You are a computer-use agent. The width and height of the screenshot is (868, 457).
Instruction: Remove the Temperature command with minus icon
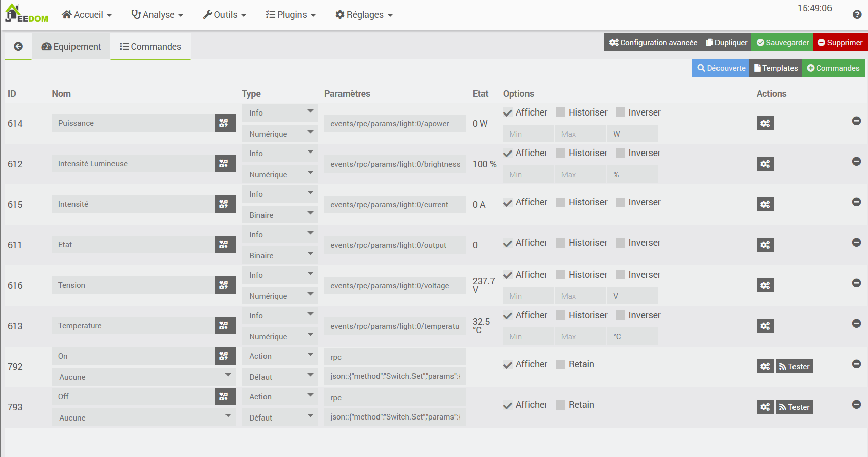point(856,323)
